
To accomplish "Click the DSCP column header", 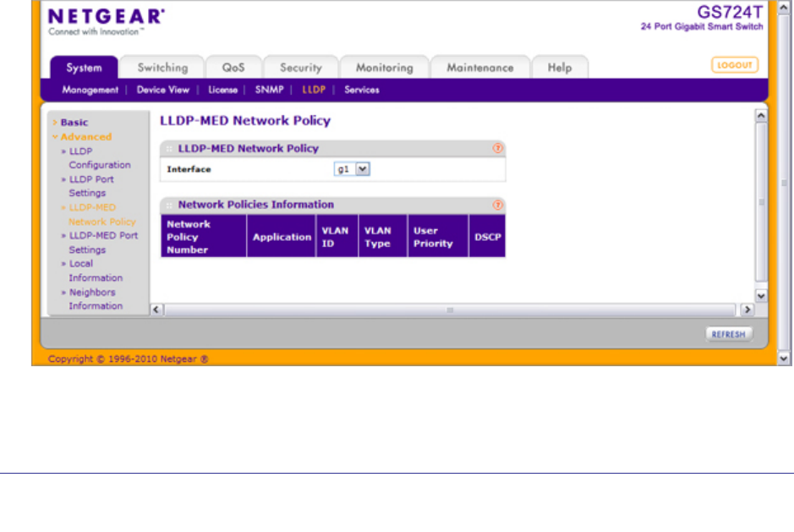I will click(487, 237).
